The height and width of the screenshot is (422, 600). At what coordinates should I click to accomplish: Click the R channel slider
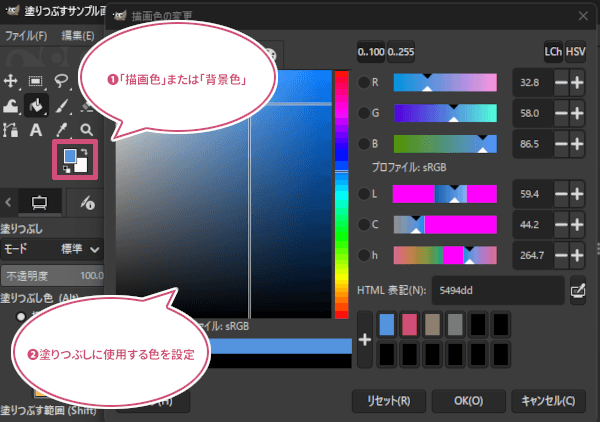(x=445, y=82)
